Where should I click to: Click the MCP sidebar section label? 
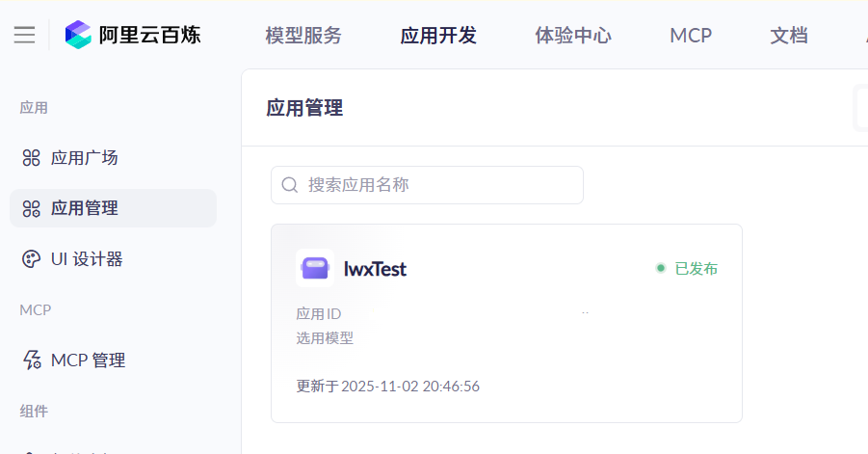(36, 309)
